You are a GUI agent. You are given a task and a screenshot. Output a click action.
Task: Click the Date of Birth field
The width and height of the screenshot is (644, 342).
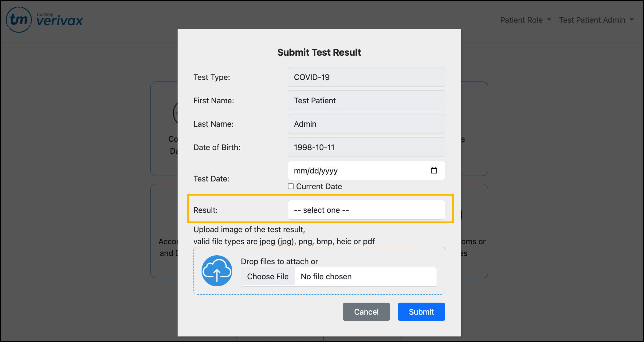[x=366, y=147]
